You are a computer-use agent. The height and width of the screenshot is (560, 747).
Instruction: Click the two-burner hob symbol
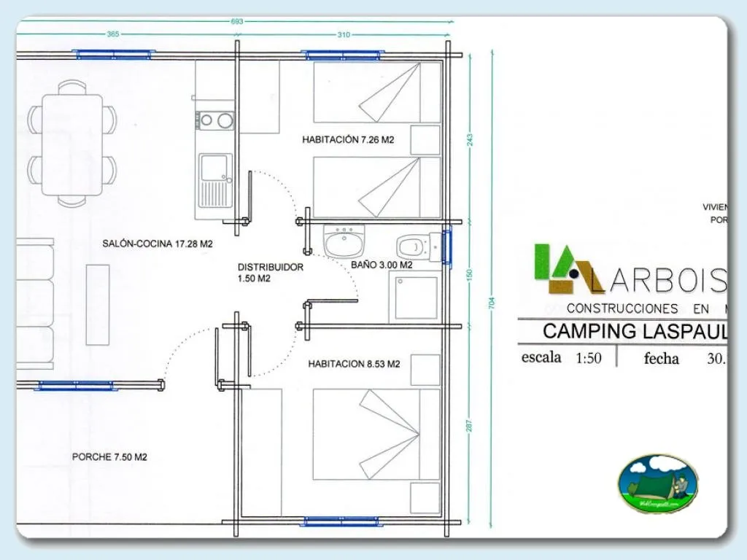point(216,120)
